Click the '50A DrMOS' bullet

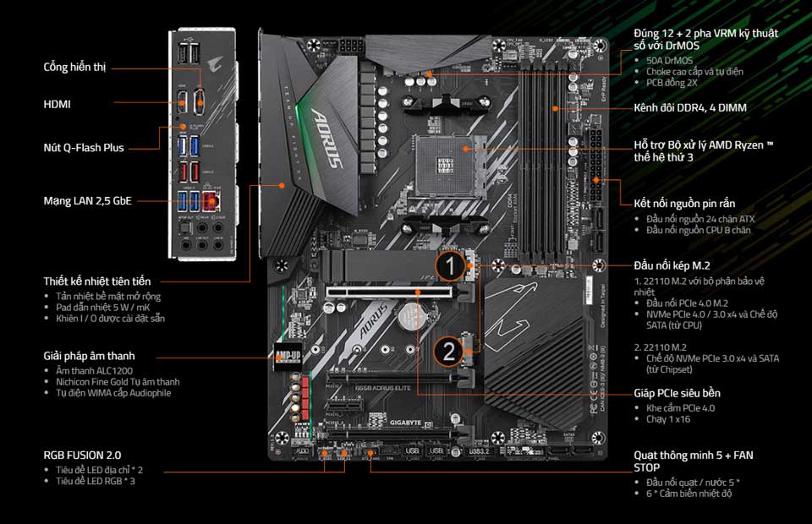tap(669, 61)
